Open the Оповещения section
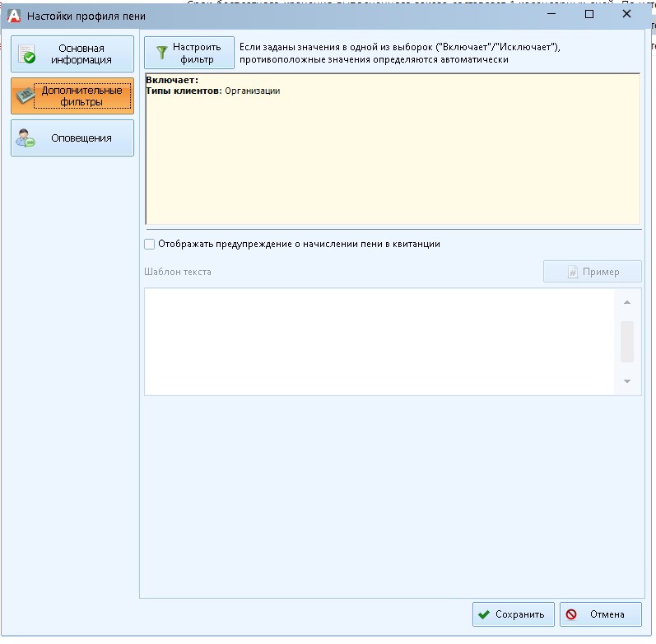The width and height of the screenshot is (656, 644). point(72,138)
